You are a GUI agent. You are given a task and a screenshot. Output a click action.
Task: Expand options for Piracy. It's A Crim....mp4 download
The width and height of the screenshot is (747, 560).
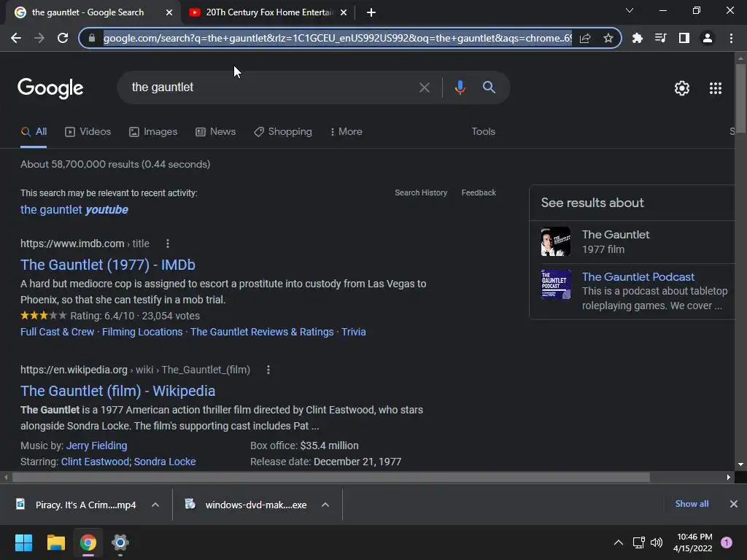pos(155,505)
